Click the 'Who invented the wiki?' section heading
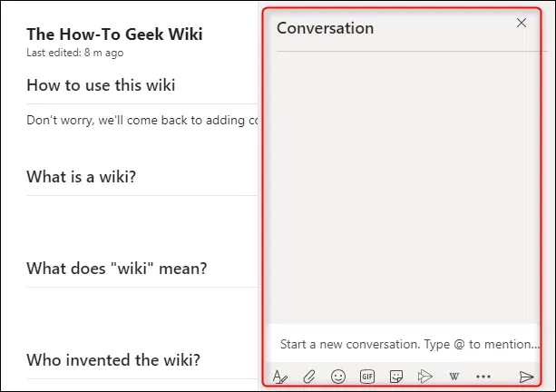Viewport: 556px width, 392px height. tap(113, 359)
